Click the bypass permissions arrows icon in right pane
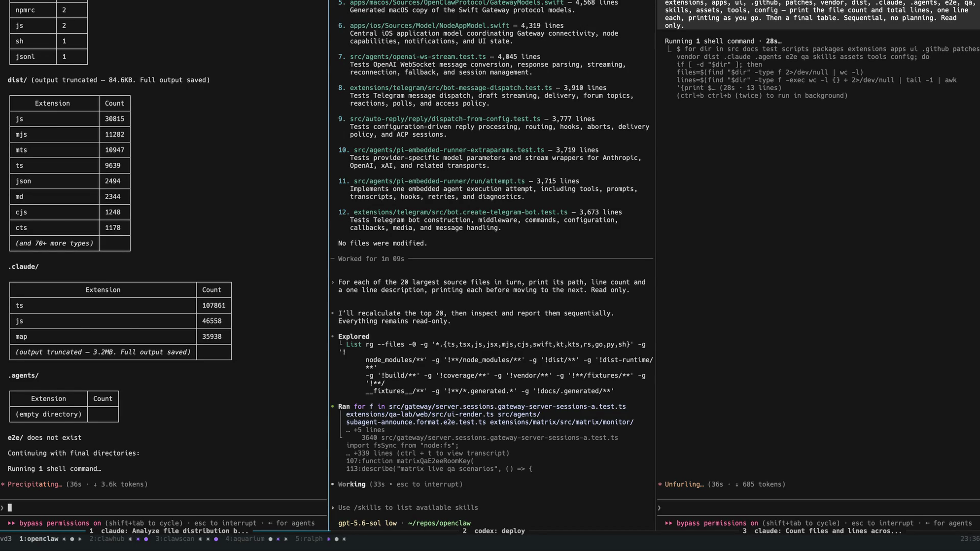The width and height of the screenshot is (980, 551). point(668,523)
